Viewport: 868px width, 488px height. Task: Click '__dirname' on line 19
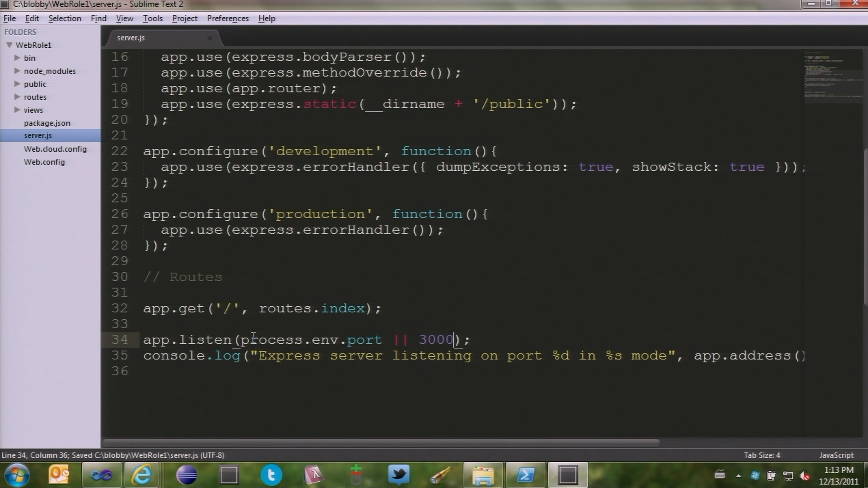405,104
